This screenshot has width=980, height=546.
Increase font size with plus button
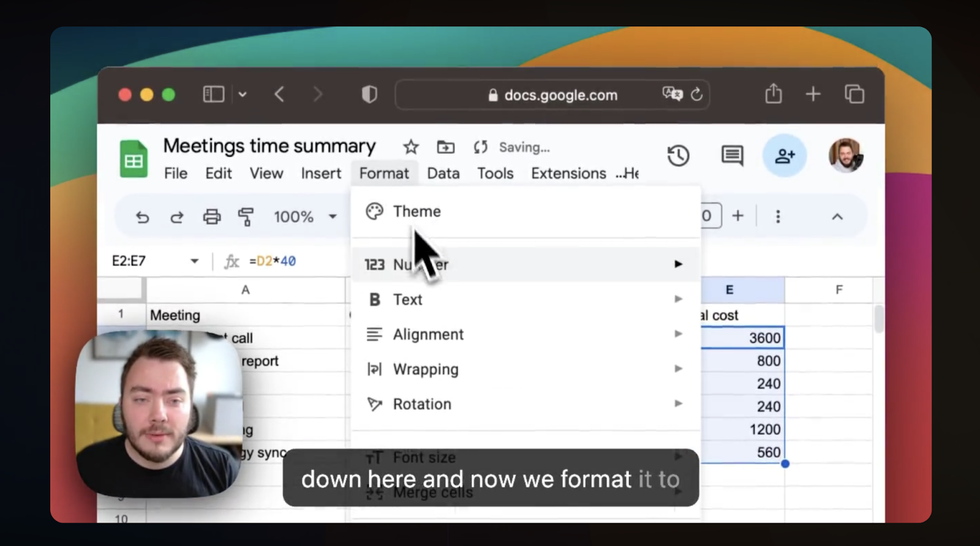(738, 215)
